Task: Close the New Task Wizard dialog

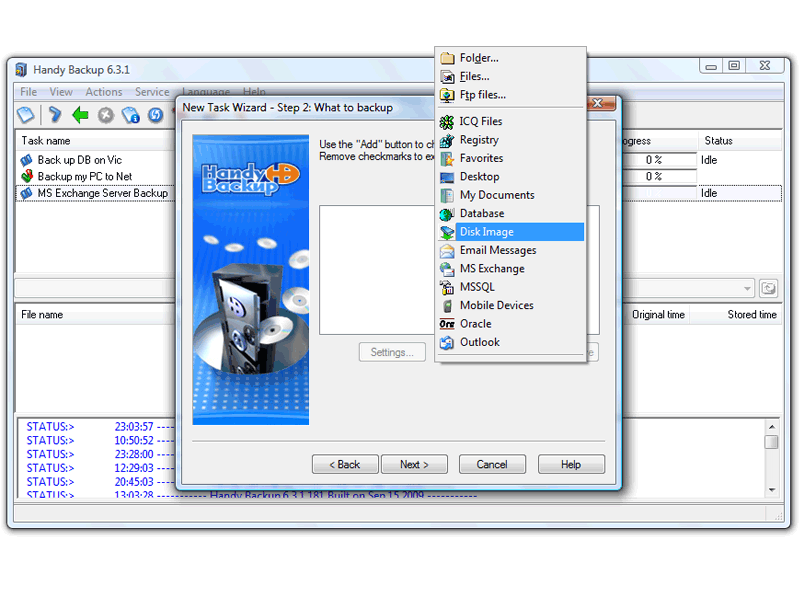Action: pos(600,104)
